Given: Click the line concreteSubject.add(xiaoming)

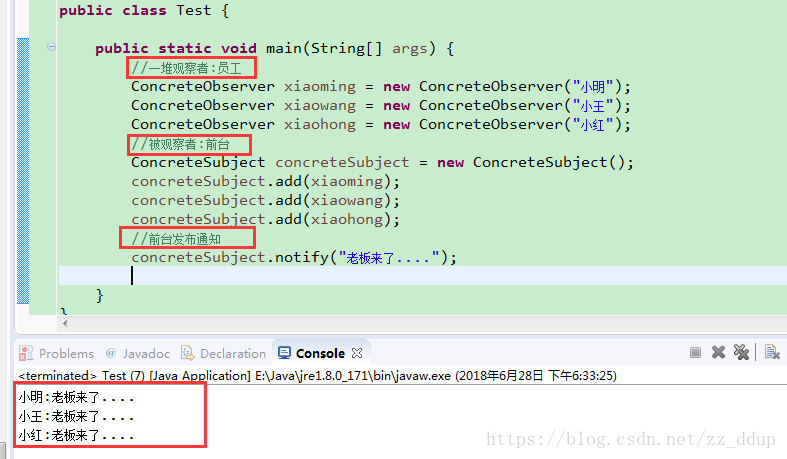Looking at the screenshot, I should click(266, 182).
